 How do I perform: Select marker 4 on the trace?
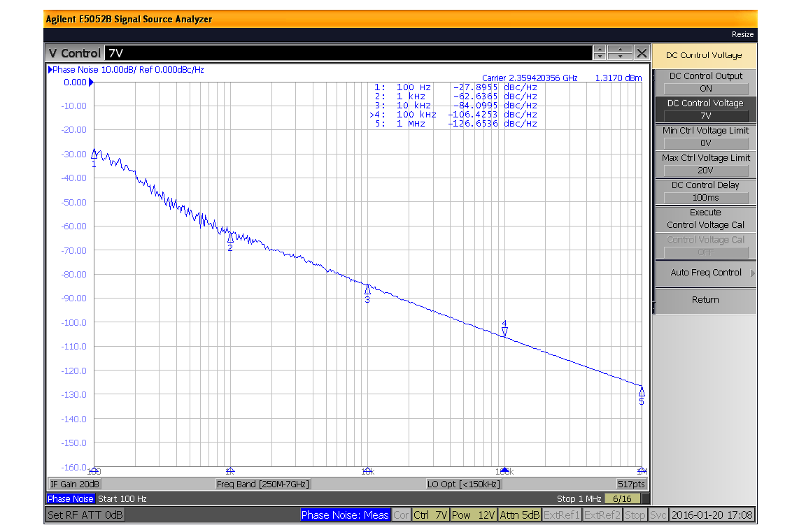point(504,329)
